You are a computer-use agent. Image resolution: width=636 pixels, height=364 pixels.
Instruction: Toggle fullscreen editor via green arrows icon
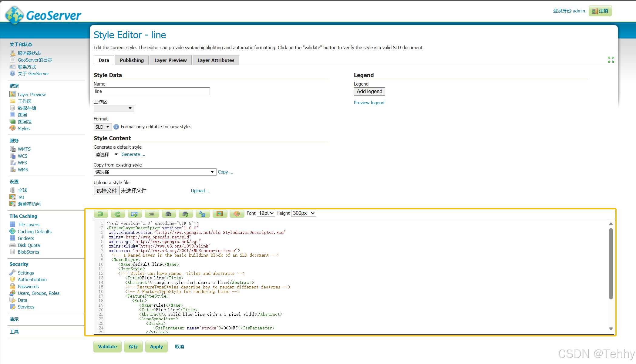click(x=611, y=60)
